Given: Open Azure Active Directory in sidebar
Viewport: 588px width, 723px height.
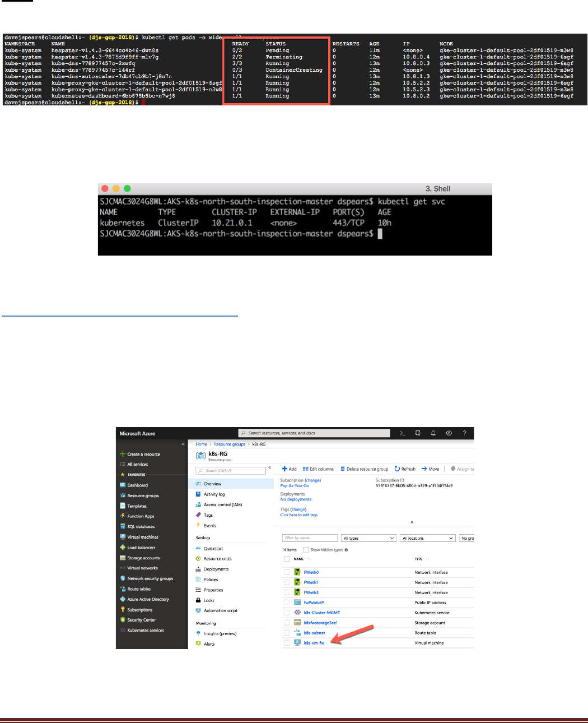Looking at the screenshot, I should [148, 599].
